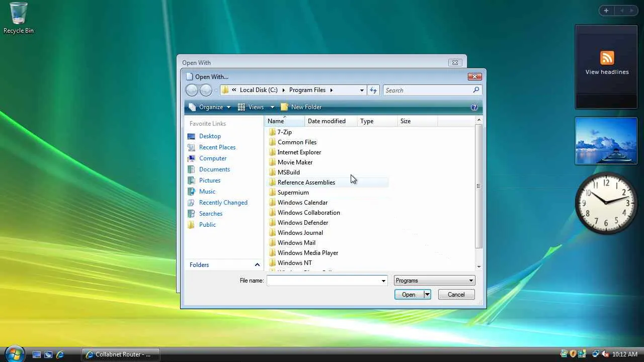The image size is (644, 362).
Task: Open the Documents favorite link
Action: (214, 169)
